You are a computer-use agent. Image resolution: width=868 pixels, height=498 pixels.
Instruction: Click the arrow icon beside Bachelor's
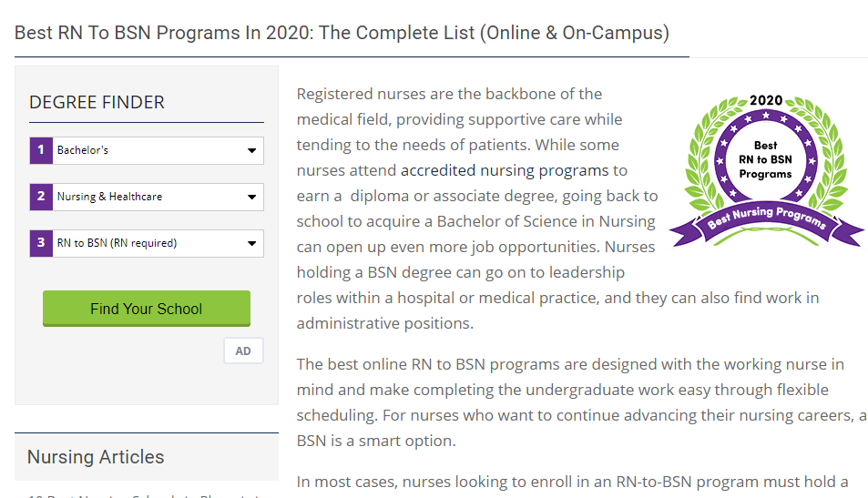252,150
